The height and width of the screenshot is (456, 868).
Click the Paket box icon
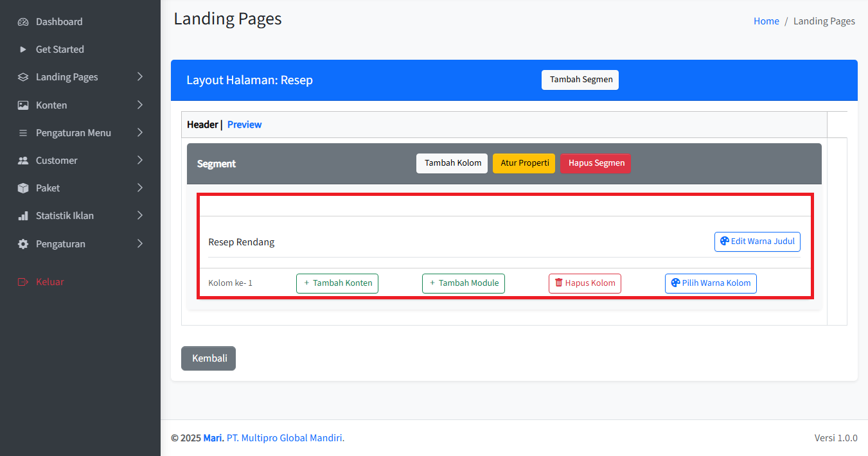click(x=23, y=188)
